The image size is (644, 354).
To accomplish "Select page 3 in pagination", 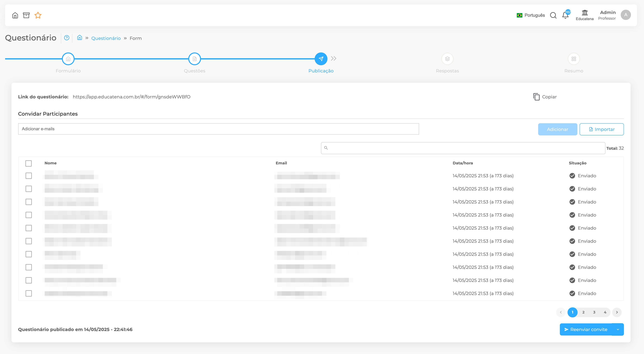I will click(594, 312).
